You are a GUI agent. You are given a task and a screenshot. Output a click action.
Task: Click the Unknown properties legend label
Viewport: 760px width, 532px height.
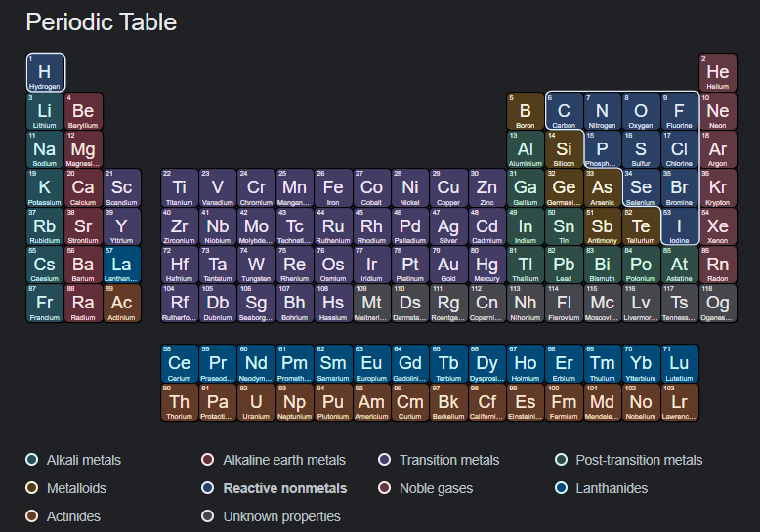coord(281,516)
